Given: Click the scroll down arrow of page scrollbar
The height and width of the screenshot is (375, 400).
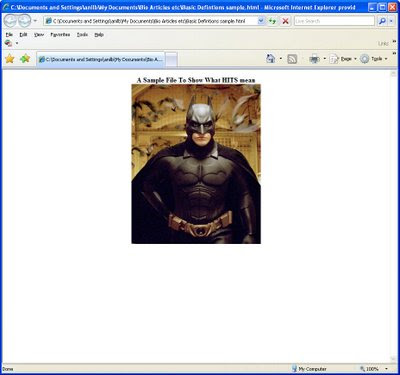Looking at the screenshot, I should pos(393,359).
